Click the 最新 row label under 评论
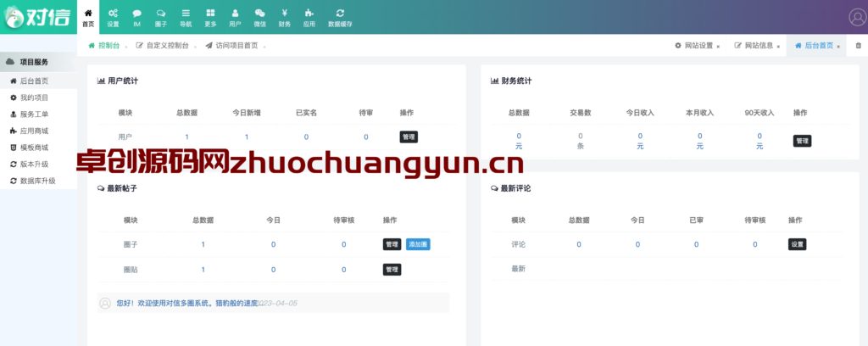 pos(518,269)
